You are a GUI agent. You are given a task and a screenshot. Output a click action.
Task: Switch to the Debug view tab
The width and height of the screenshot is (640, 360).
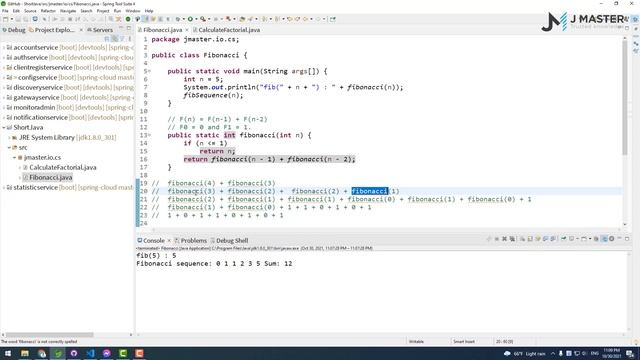(14, 30)
